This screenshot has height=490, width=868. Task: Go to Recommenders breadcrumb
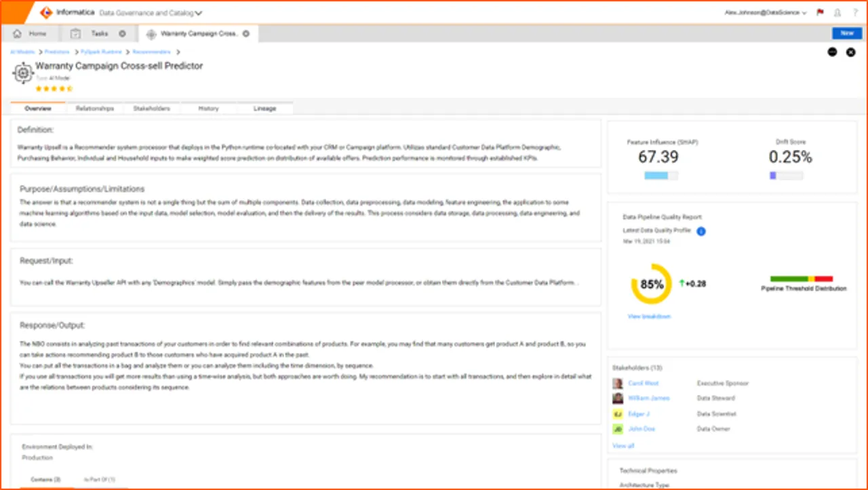tap(152, 52)
